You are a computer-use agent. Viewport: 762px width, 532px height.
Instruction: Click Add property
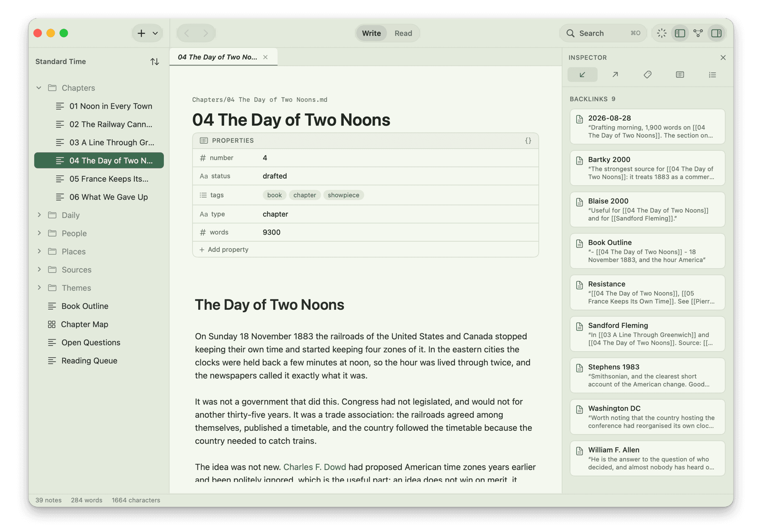(224, 249)
